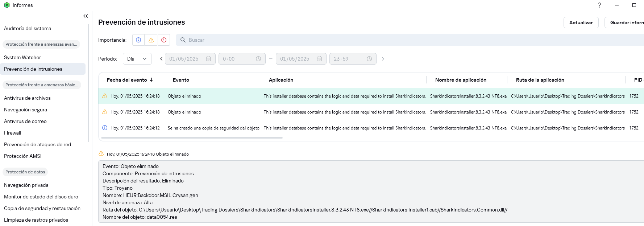The width and height of the screenshot is (644, 226).
Task: Toggle critical importance filter icon
Action: 164,40
